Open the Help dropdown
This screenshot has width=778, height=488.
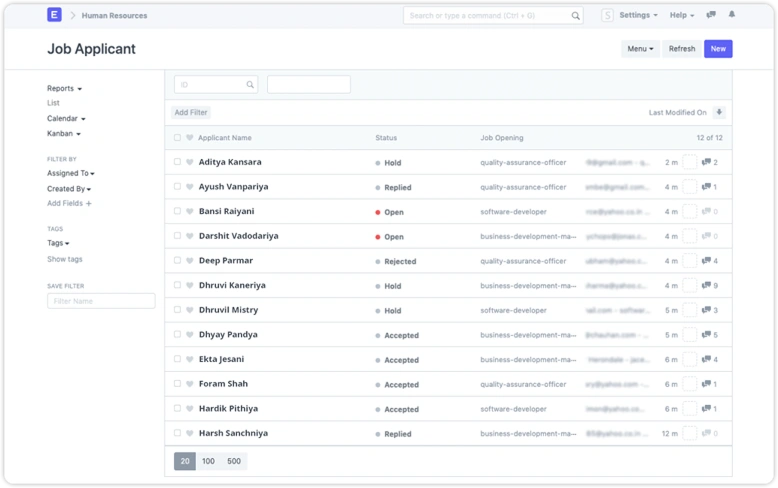point(682,15)
